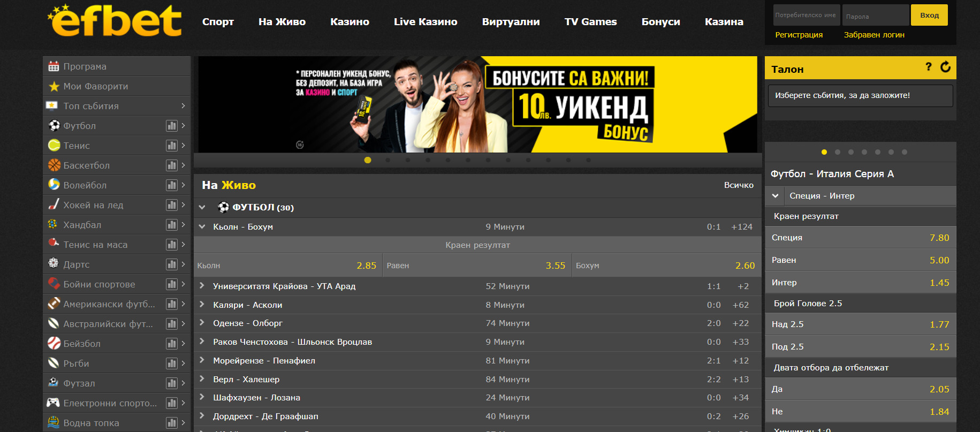
Task: Click the Регистрация link
Action: tap(799, 35)
